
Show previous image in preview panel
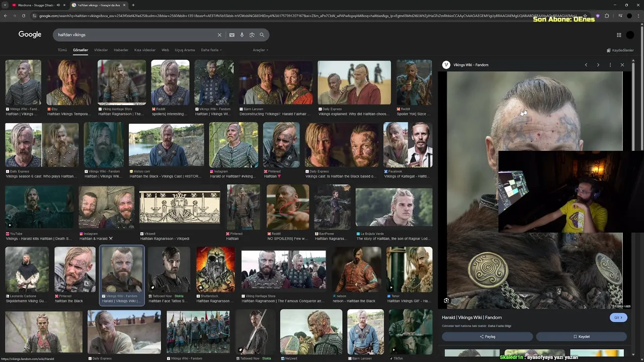pyautogui.click(x=586, y=65)
